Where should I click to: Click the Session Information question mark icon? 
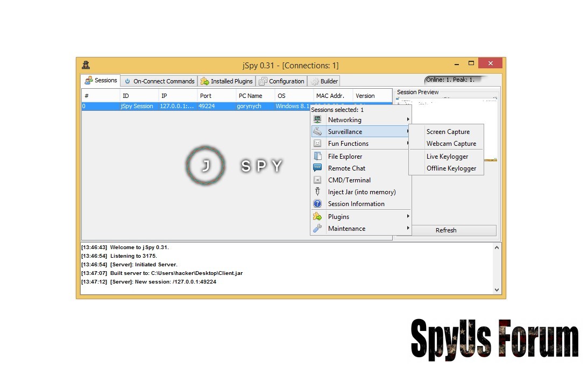click(x=317, y=203)
